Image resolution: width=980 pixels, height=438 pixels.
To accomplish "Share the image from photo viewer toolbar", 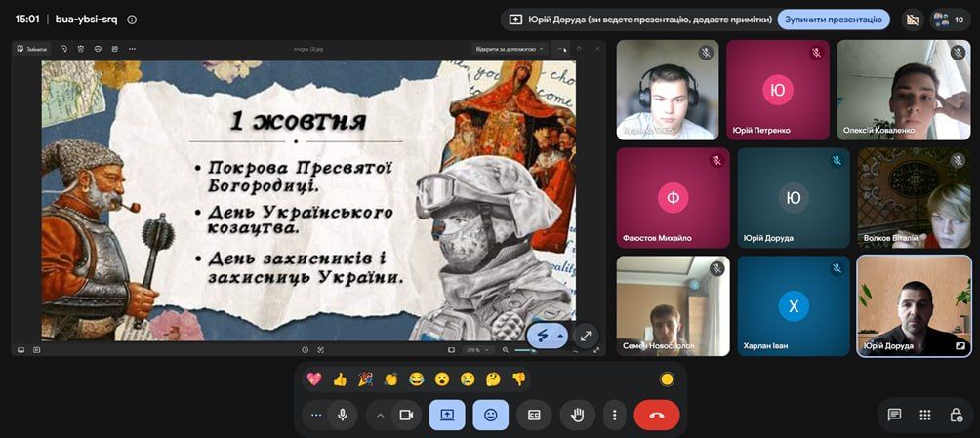I will coord(115,49).
